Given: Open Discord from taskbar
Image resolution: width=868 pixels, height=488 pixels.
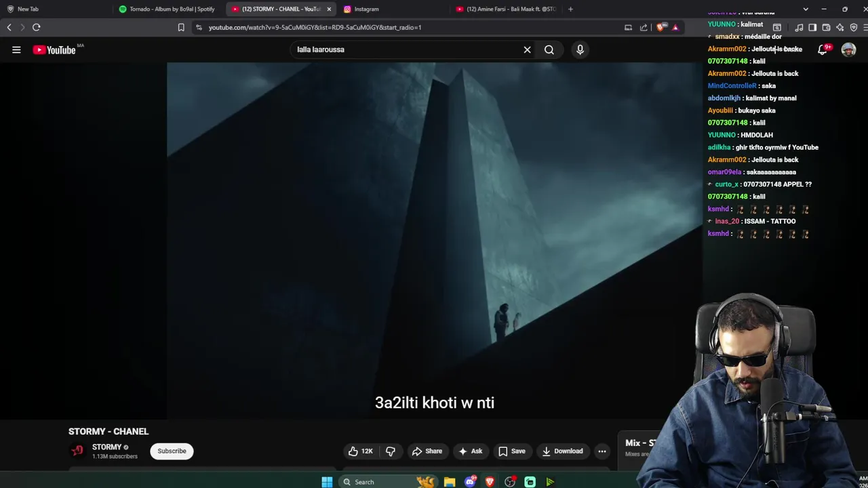Looking at the screenshot, I should pos(470,482).
